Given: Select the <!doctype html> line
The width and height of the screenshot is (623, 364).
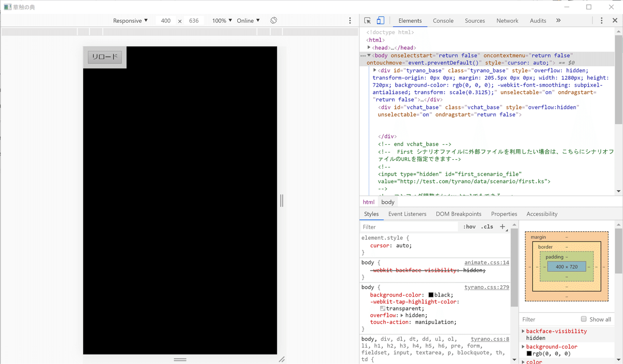Looking at the screenshot, I should click(x=390, y=32).
